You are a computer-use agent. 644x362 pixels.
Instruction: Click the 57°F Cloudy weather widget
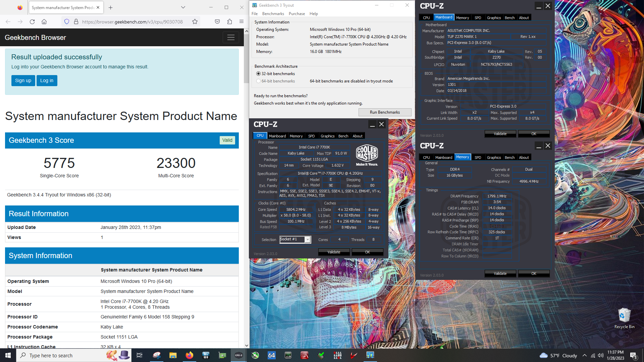558,356
